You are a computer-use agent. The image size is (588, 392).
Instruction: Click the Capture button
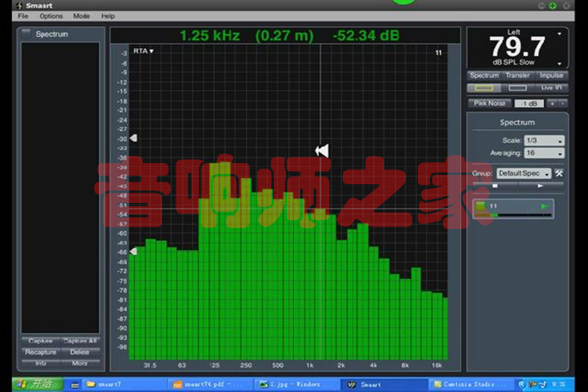pyautogui.click(x=41, y=341)
